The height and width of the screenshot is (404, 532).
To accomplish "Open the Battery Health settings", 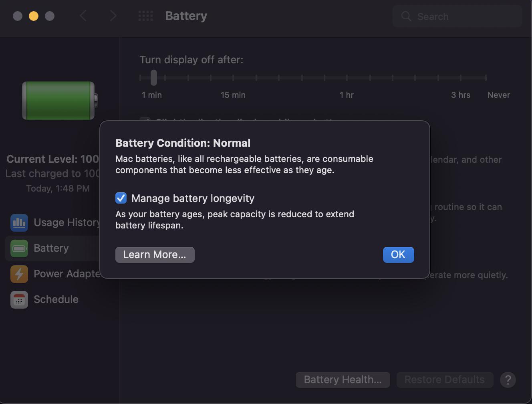I will pos(343,380).
